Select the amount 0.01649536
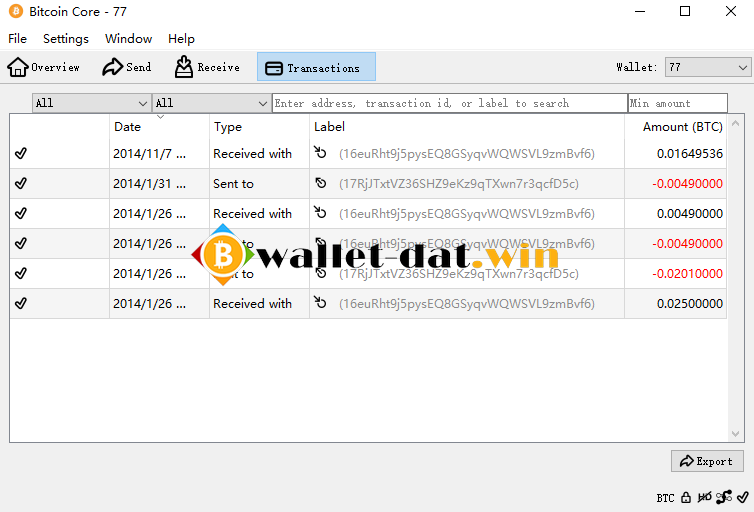 (x=690, y=154)
